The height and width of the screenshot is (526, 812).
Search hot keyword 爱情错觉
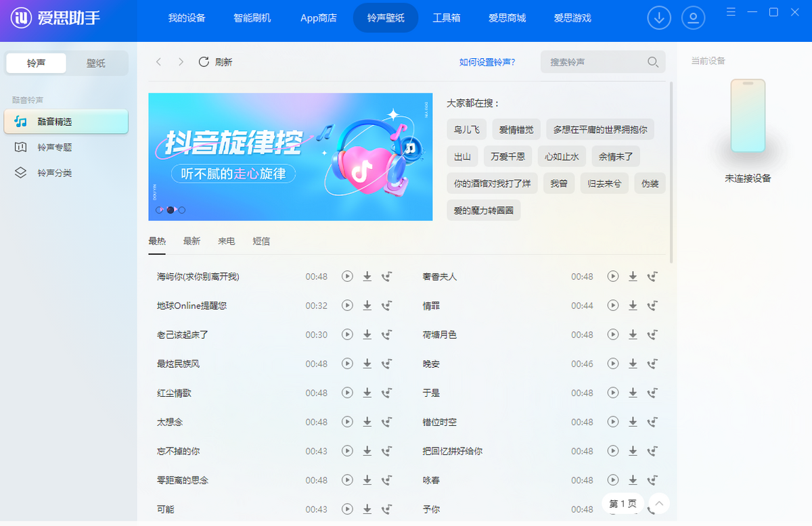pos(516,130)
